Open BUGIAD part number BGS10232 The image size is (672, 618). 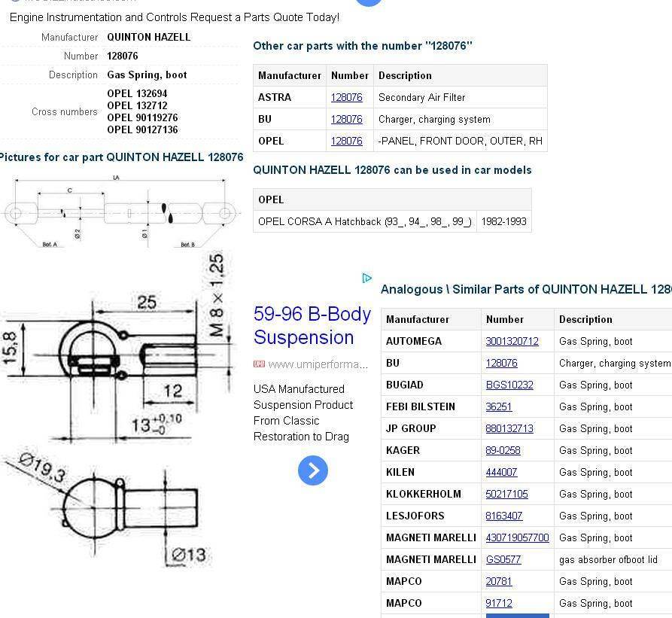509,385
